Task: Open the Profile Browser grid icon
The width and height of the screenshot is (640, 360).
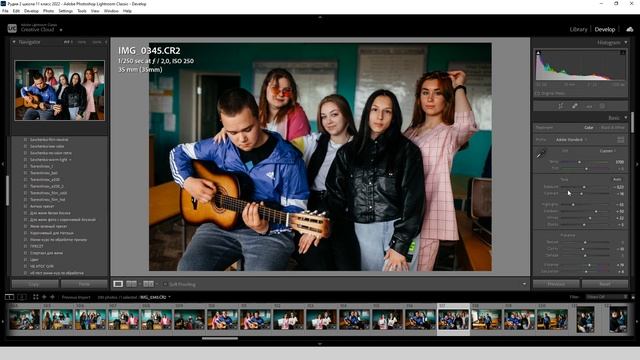Action: coord(620,140)
